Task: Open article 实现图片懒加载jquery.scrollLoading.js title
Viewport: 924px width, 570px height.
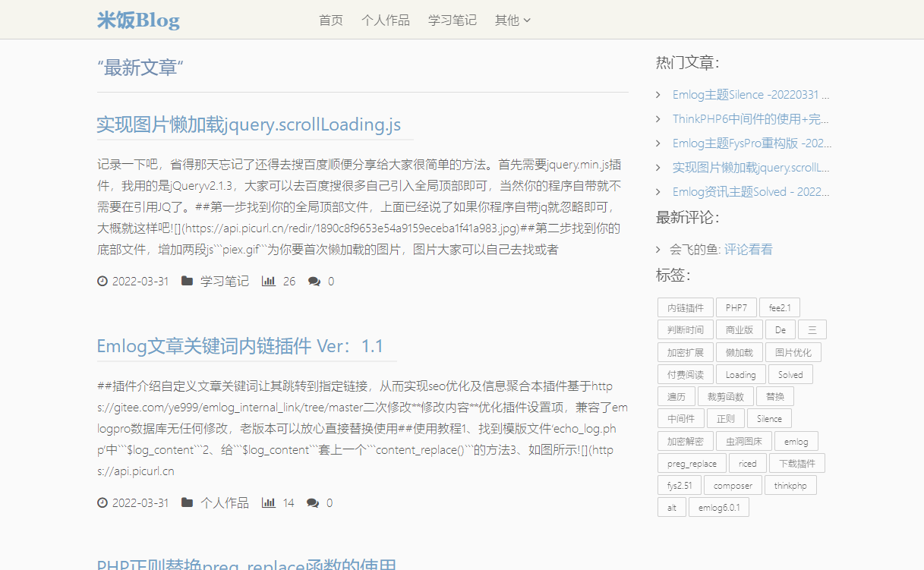Action: pos(248,124)
